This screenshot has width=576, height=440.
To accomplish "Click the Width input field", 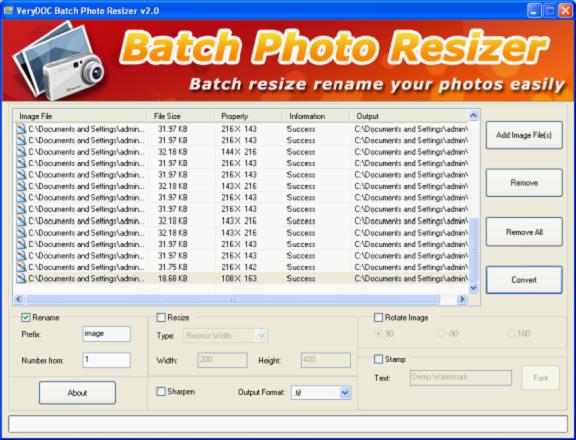I will 223,360.
